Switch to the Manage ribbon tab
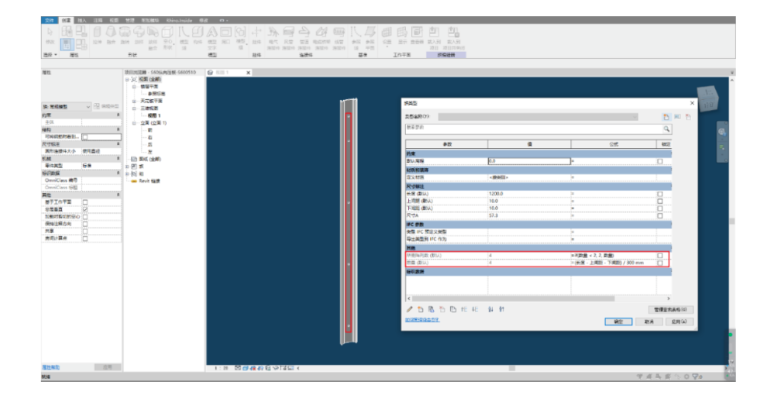Screen dimensions: 767x400 coord(130,20)
